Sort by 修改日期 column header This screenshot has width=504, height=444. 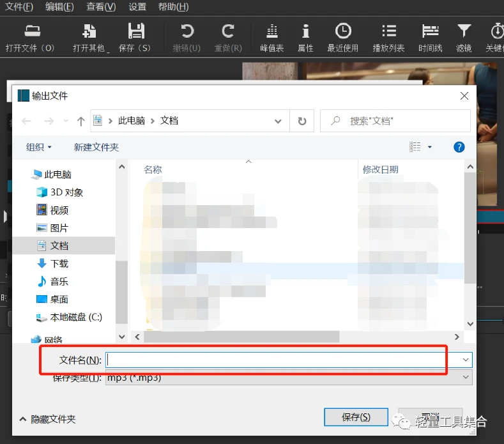[x=381, y=170]
